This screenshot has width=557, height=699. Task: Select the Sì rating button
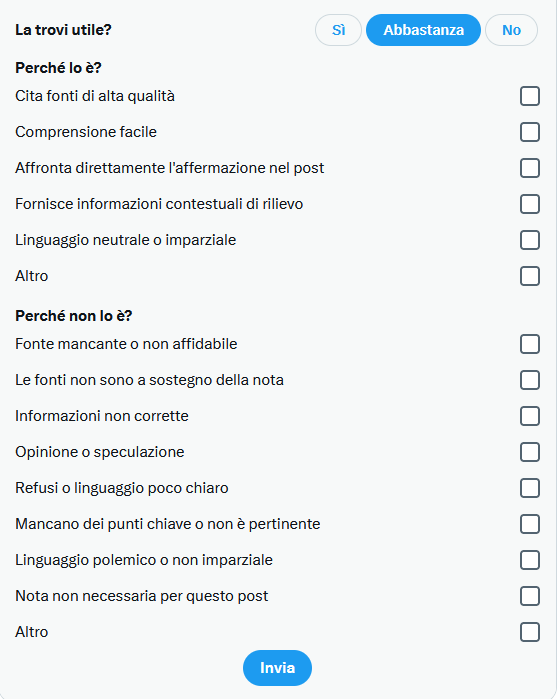tap(338, 30)
